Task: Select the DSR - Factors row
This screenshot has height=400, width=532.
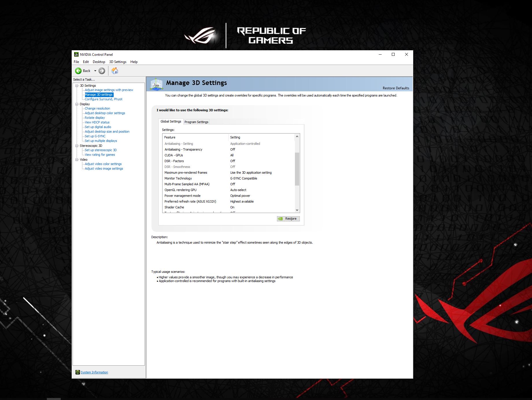Action: (228, 161)
